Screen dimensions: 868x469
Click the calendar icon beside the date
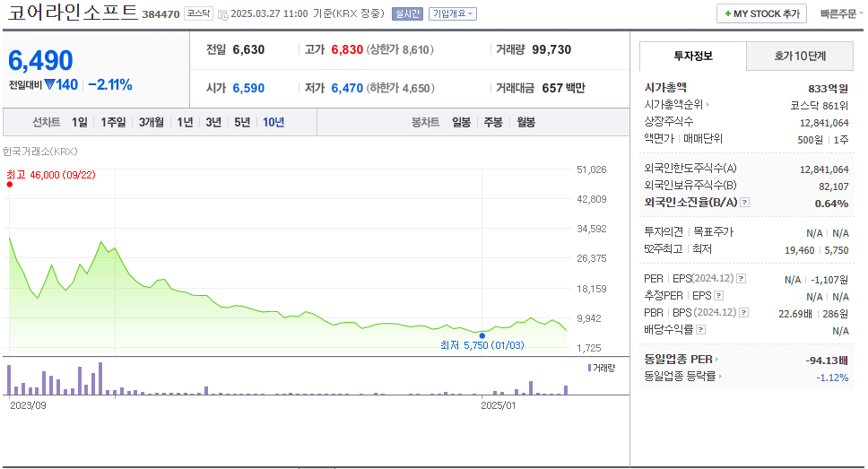tap(222, 15)
